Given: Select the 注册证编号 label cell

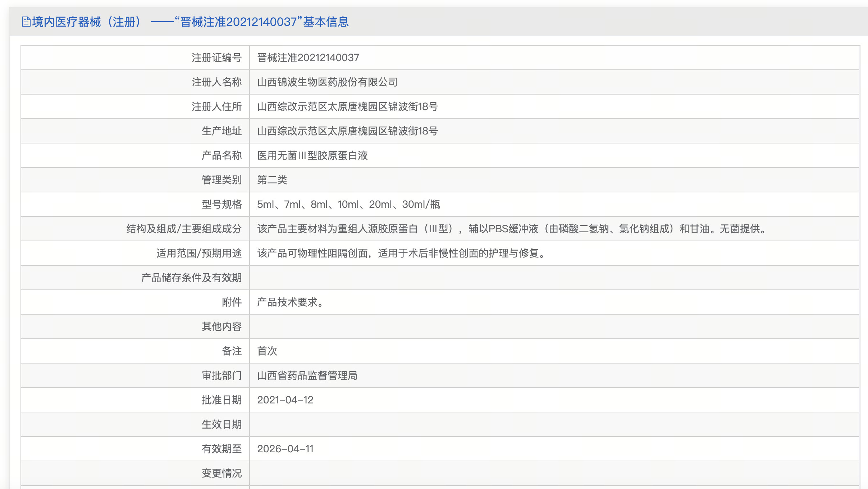Looking at the screenshot, I should 216,58.
